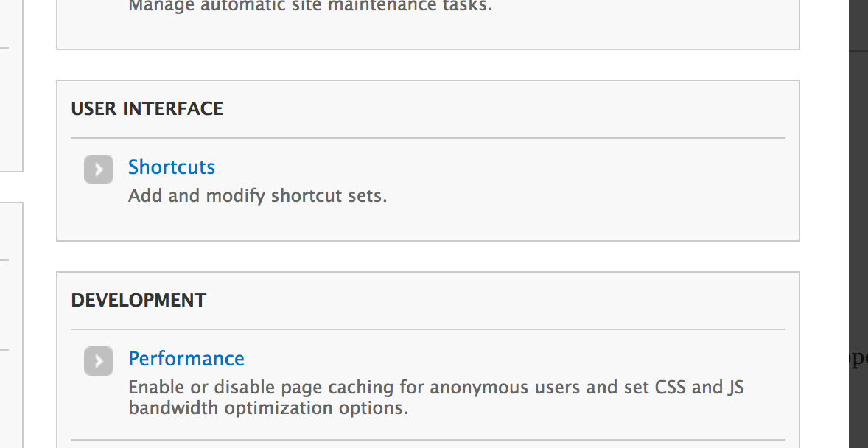Viewport: 868px width, 448px height.
Task: Click the arrow icon beside Performance
Action: click(99, 361)
